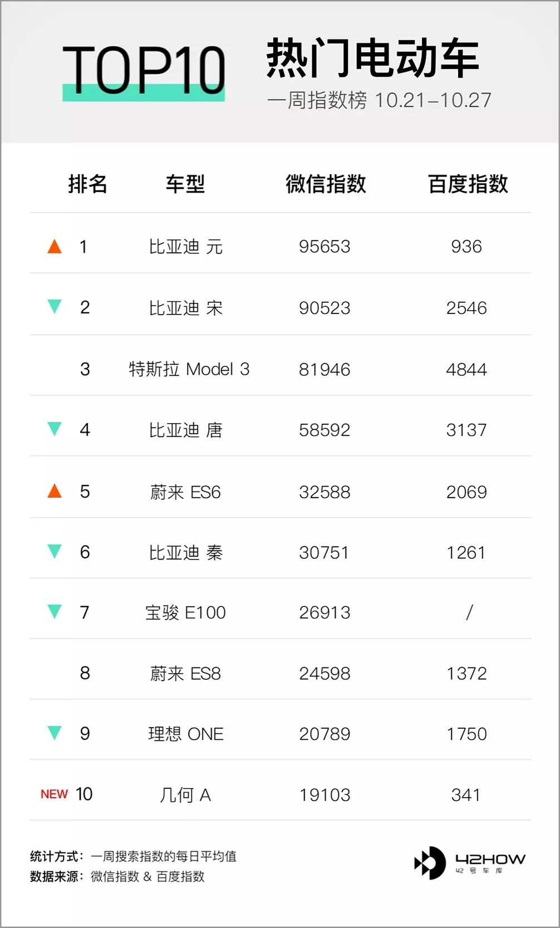Image resolution: width=560 pixels, height=928 pixels.
Task: Click the 数据来源 footer note
Action: click(x=117, y=877)
